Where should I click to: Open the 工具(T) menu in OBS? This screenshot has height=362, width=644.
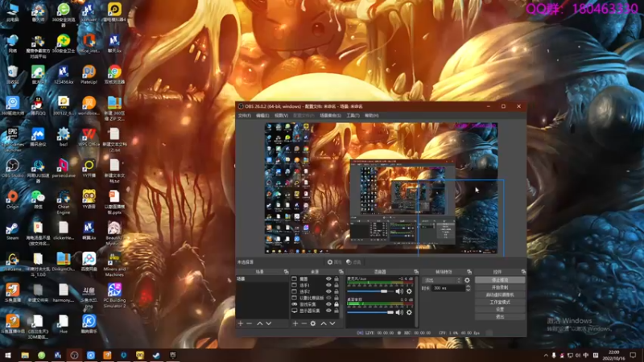tap(353, 116)
